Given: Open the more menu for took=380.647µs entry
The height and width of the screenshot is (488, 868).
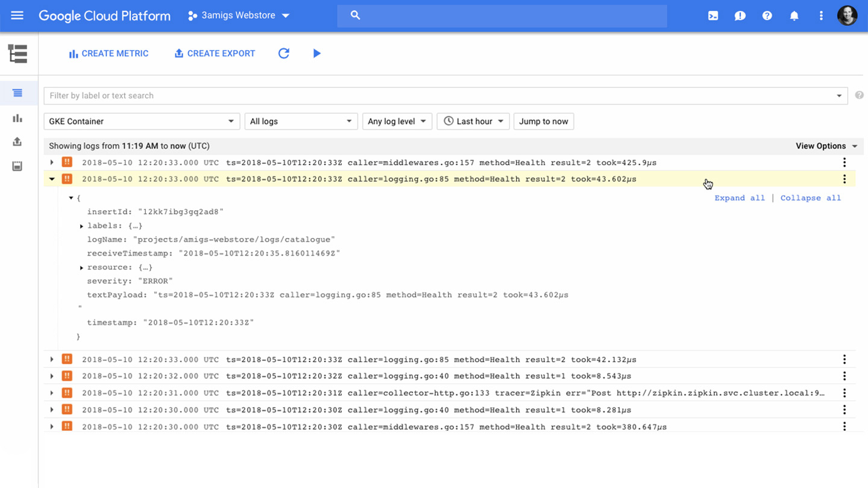Looking at the screenshot, I should (x=844, y=427).
